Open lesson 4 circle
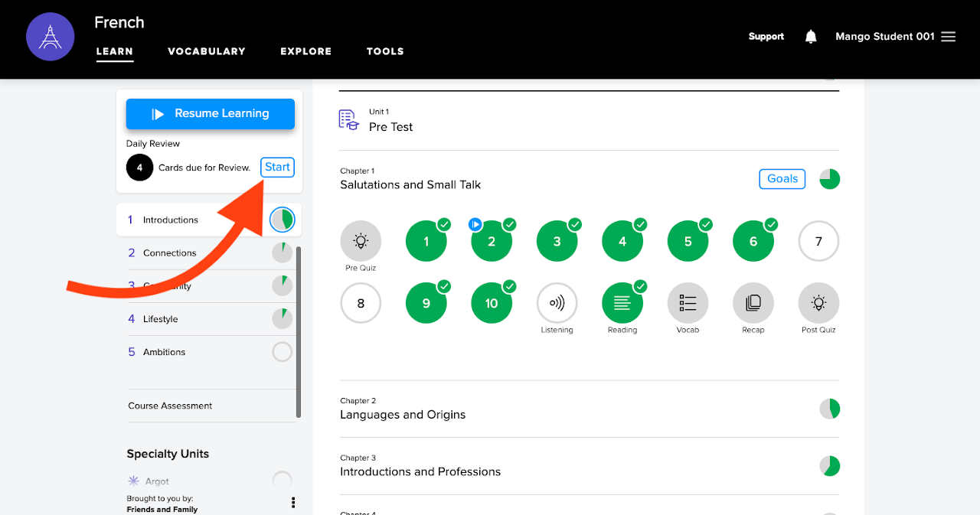Viewport: 980px width, 515px height. click(x=622, y=241)
